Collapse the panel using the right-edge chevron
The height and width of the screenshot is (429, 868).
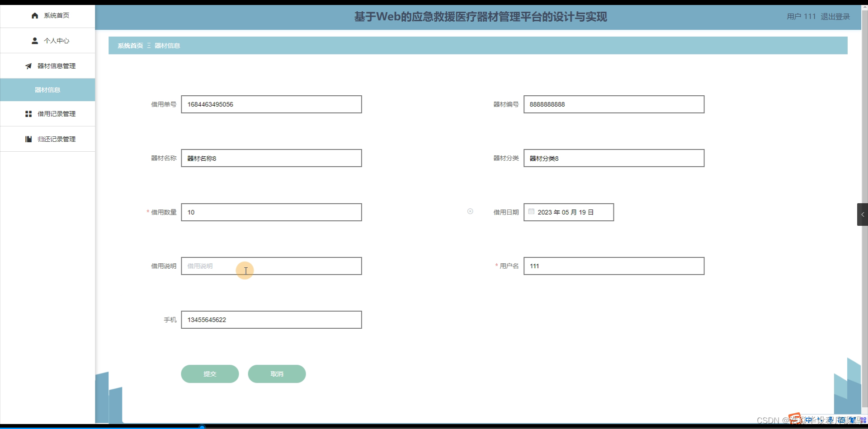tap(863, 214)
